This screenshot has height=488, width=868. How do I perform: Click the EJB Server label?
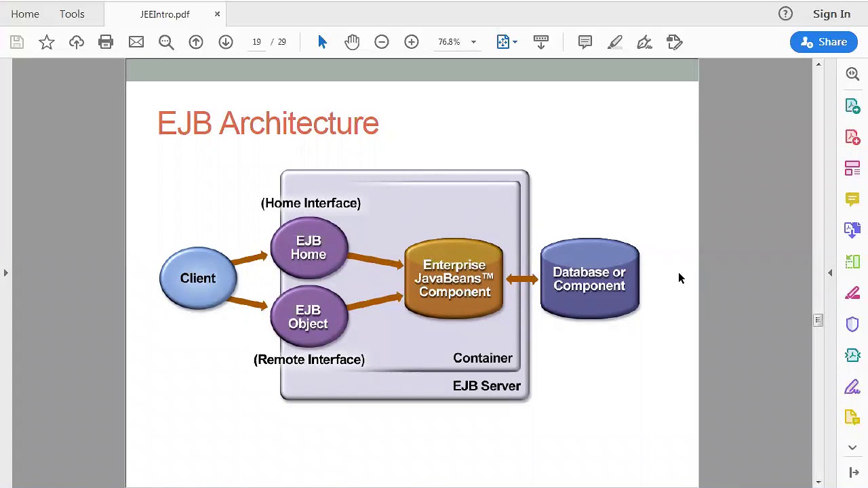pos(487,386)
